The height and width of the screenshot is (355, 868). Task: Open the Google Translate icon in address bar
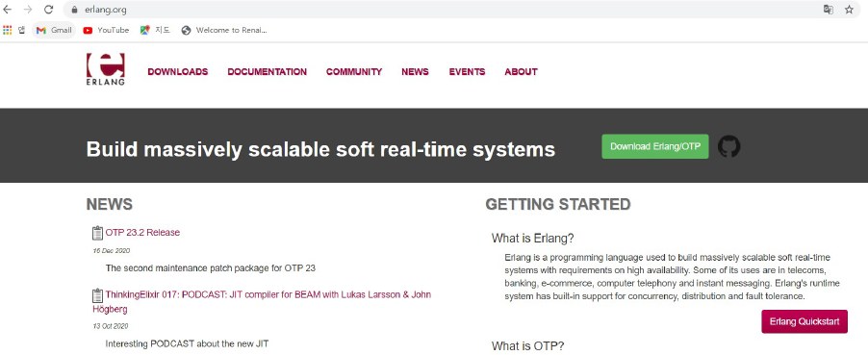(x=829, y=10)
